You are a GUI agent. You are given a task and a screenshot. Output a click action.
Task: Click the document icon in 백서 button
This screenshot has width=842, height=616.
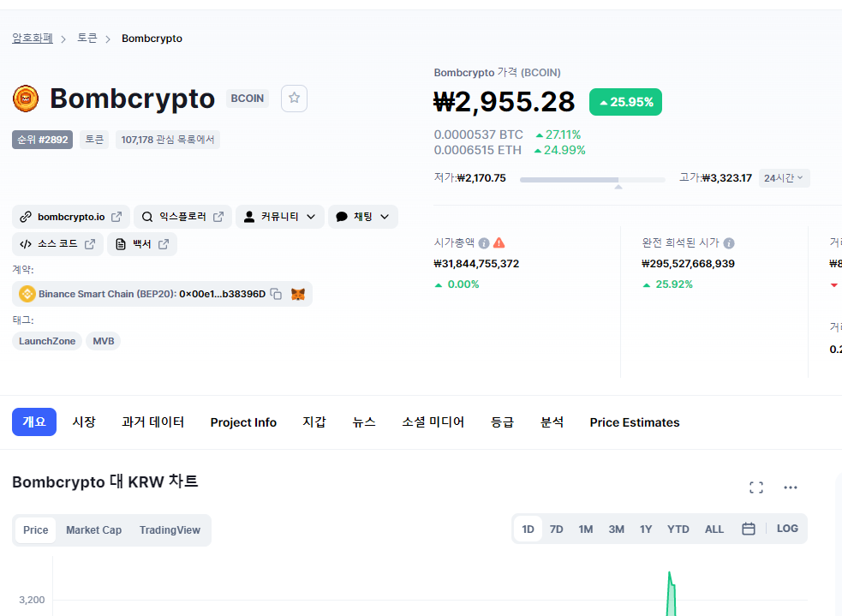(x=121, y=244)
